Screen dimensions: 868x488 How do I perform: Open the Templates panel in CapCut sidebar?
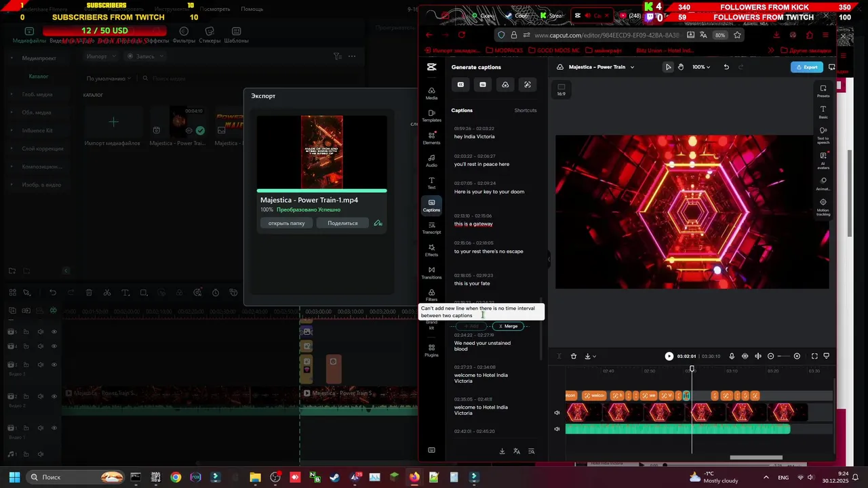tap(431, 116)
